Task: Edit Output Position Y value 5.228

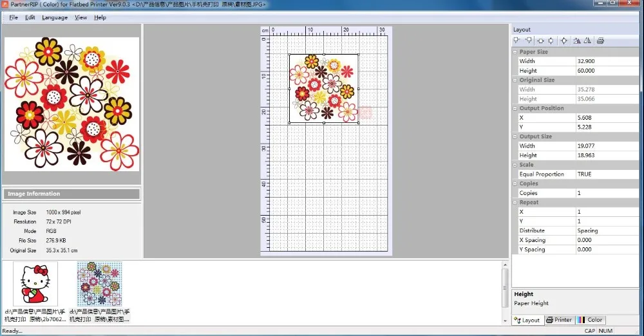Action: (x=607, y=127)
